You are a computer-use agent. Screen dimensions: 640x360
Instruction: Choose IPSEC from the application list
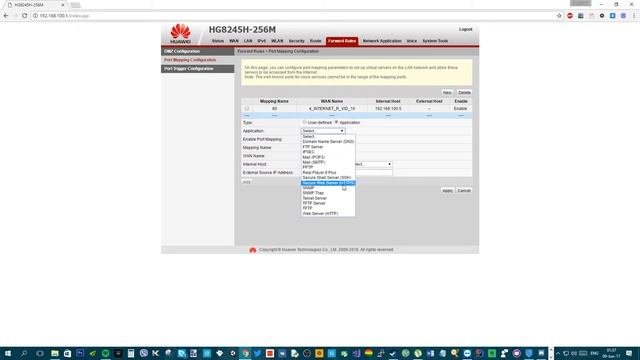(328, 152)
